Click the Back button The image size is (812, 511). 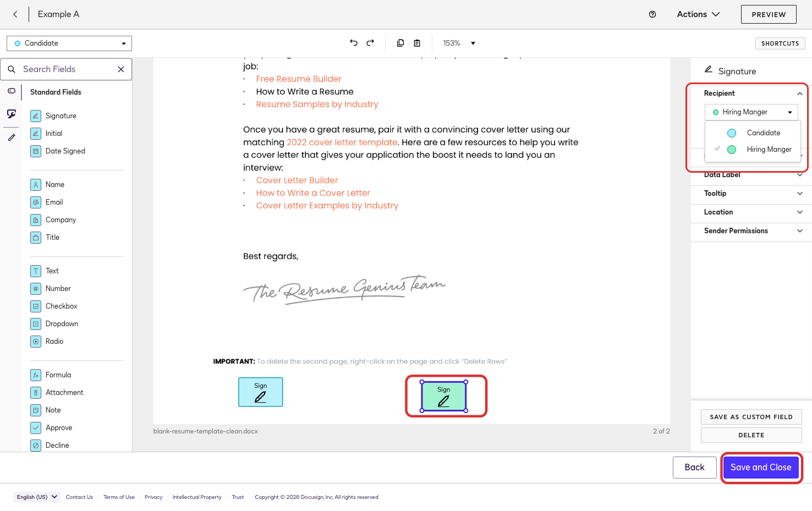[x=694, y=467]
